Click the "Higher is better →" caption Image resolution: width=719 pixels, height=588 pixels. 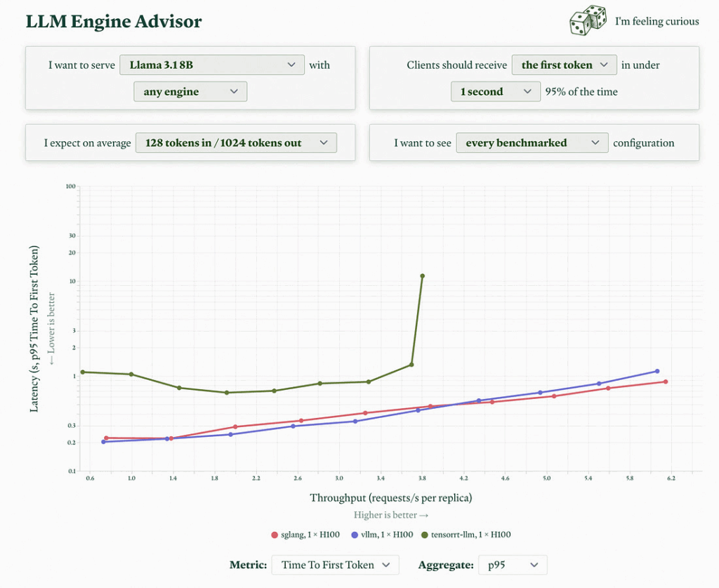click(x=390, y=515)
